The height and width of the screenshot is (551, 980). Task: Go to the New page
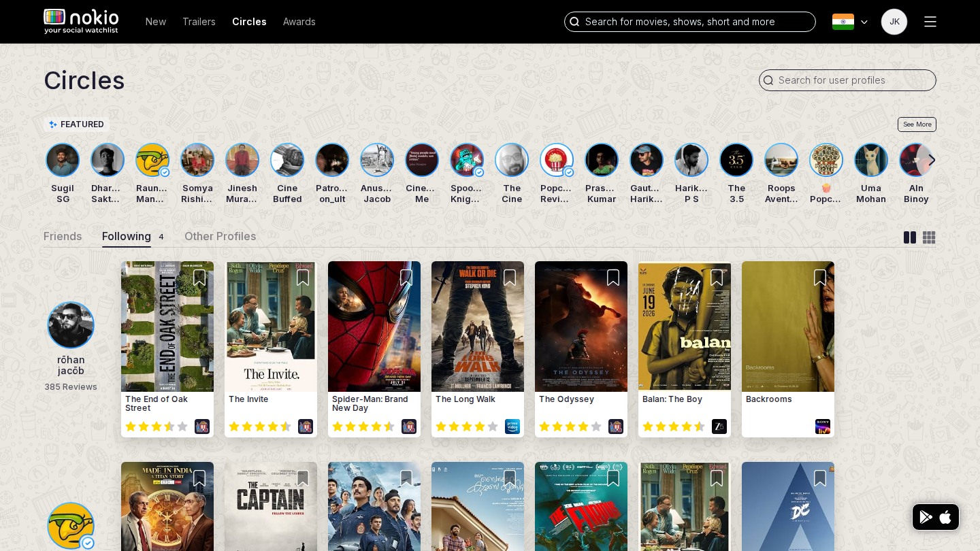point(156,22)
